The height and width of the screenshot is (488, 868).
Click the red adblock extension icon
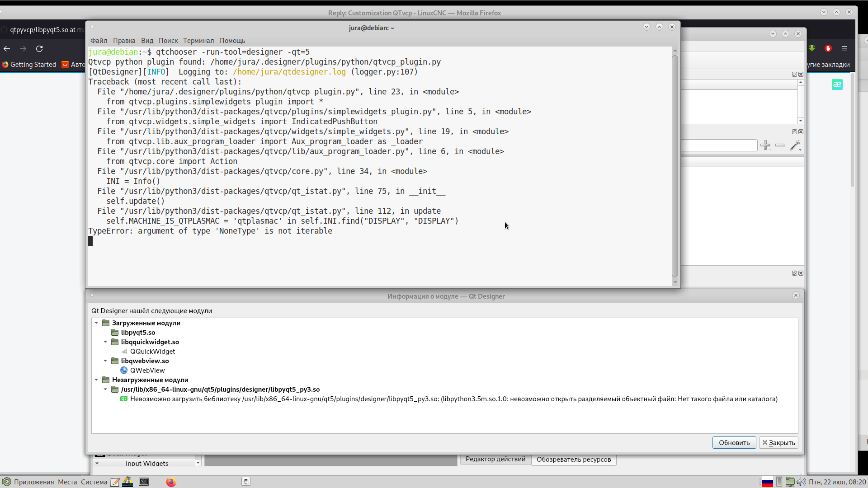[x=828, y=48]
